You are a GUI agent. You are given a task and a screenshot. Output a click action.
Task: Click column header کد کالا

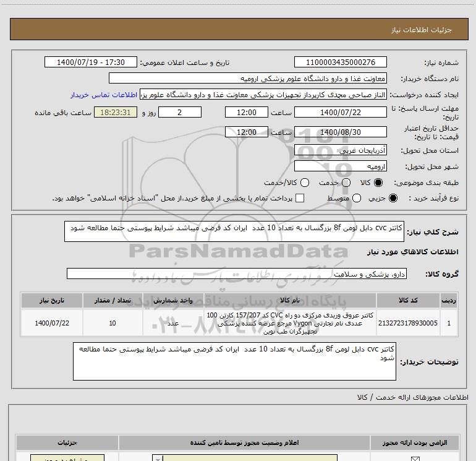click(408, 300)
